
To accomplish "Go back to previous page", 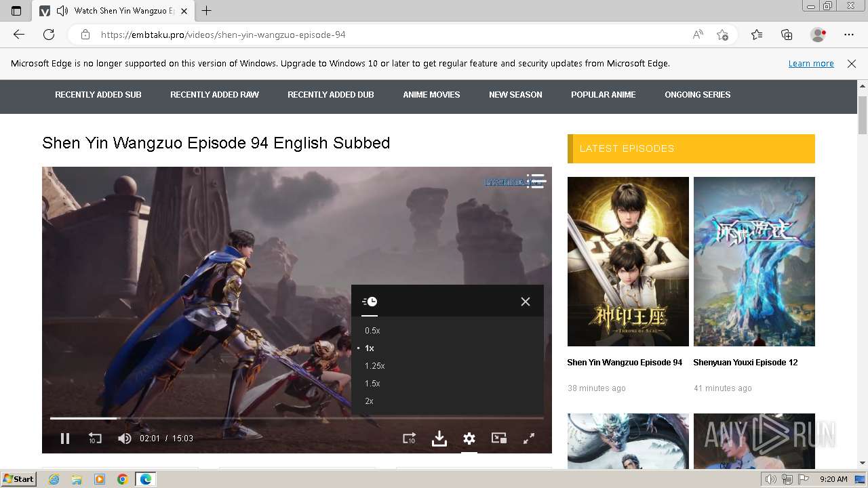I will [x=19, y=35].
